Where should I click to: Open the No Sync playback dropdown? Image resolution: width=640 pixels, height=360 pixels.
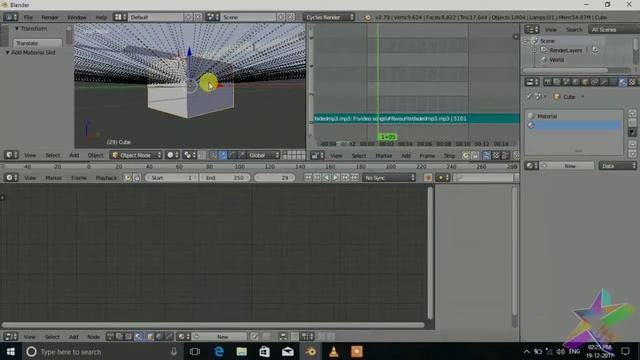point(389,178)
